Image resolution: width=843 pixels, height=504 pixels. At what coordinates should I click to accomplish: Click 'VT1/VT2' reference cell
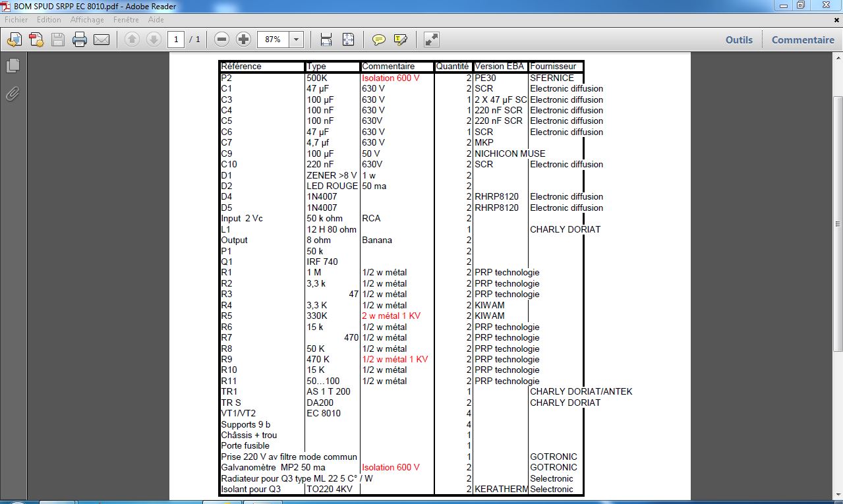(239, 413)
